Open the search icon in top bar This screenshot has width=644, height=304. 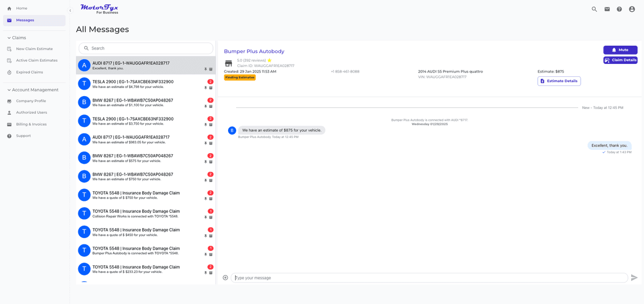point(594,9)
